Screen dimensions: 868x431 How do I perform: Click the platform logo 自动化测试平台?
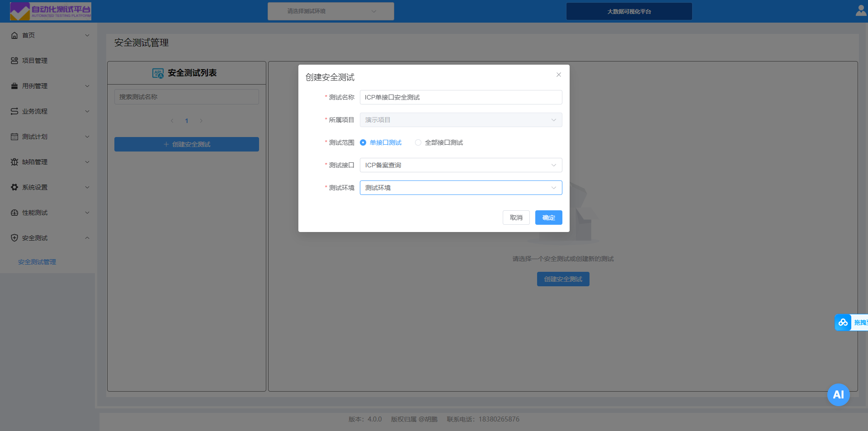click(51, 11)
